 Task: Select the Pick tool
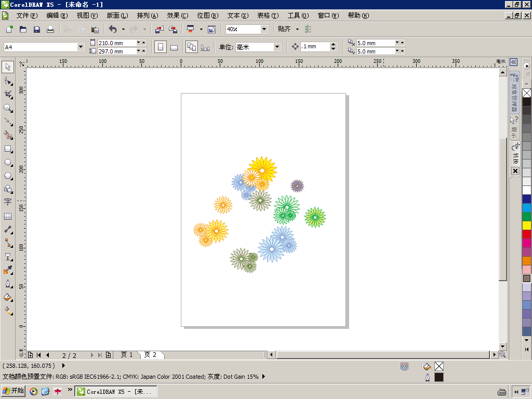[8, 67]
